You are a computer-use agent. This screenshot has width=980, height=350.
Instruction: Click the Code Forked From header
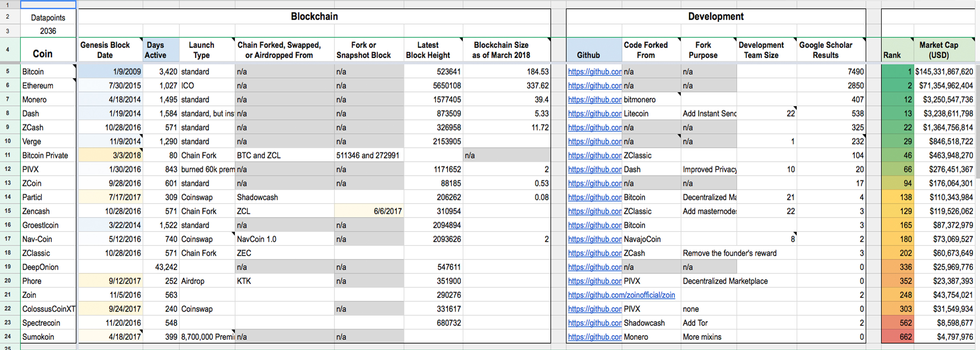coord(651,49)
